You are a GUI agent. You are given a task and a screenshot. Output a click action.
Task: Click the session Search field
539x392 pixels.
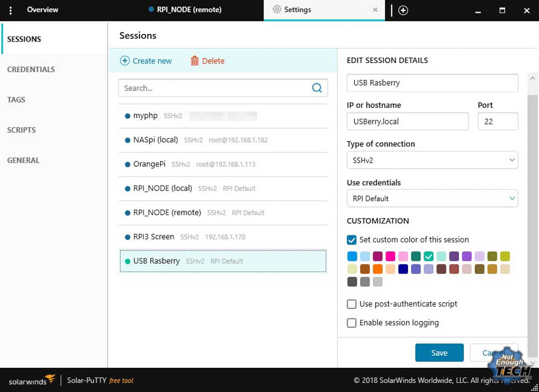tap(223, 88)
